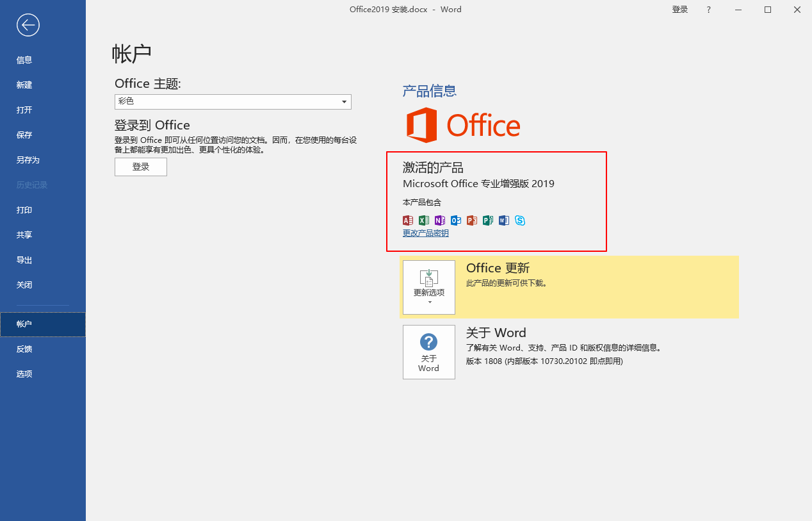
Task: Open the 更新选项 update options button
Action: (429, 287)
